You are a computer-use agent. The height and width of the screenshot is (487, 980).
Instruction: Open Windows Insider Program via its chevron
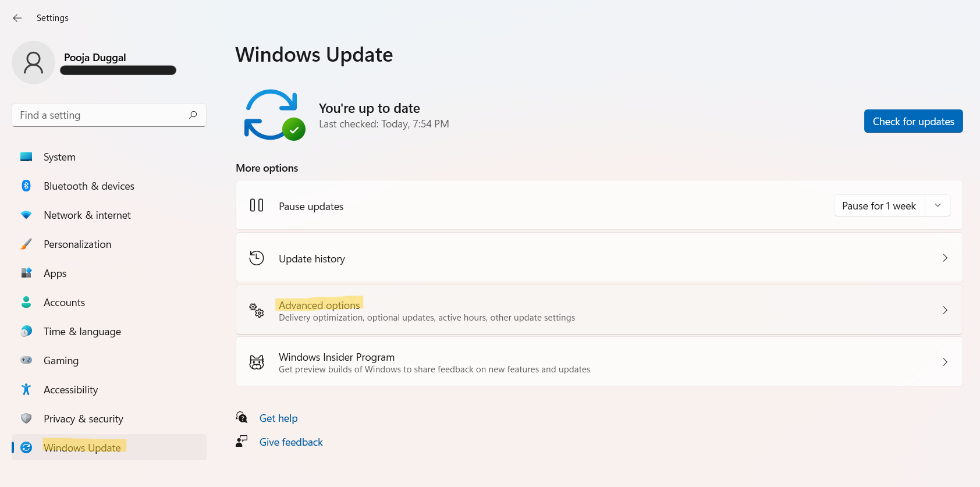point(945,362)
